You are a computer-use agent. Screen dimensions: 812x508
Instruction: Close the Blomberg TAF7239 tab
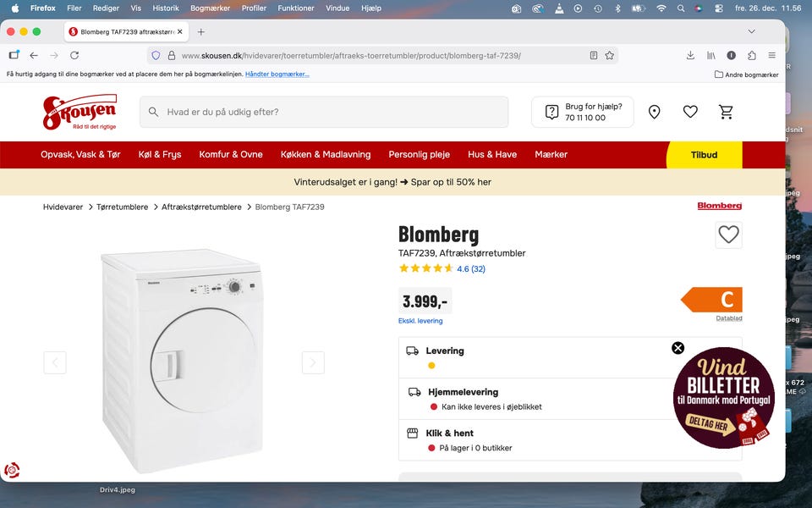(179, 31)
